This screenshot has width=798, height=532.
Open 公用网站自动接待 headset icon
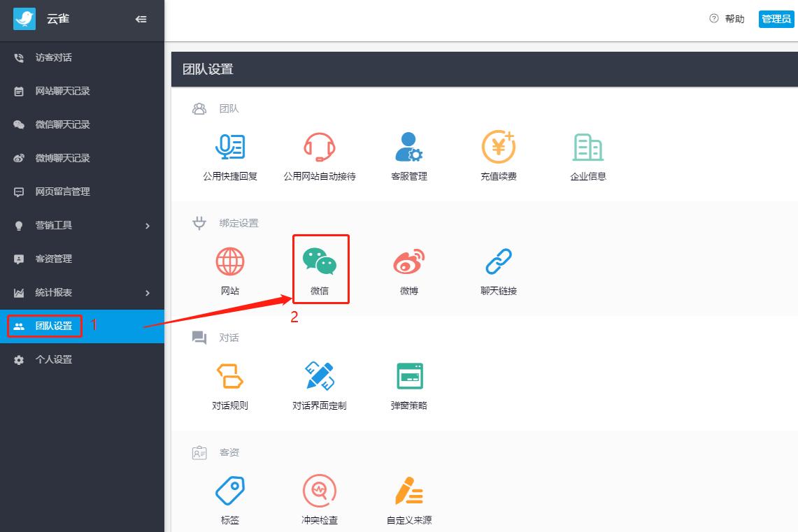coord(319,147)
